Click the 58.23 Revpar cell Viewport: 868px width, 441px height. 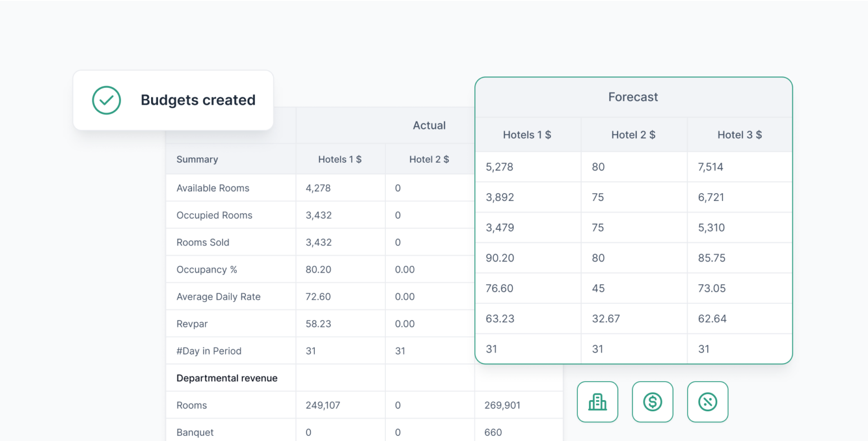pos(340,324)
